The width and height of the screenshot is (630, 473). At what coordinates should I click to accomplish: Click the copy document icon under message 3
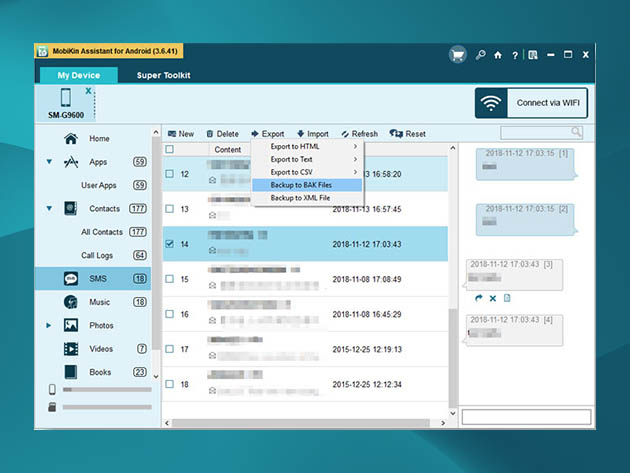[x=507, y=298]
